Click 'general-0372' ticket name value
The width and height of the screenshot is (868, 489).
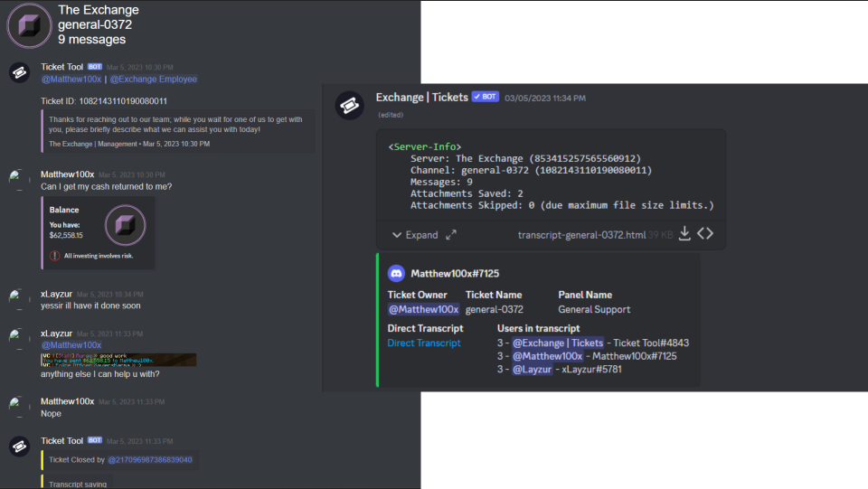495,309
